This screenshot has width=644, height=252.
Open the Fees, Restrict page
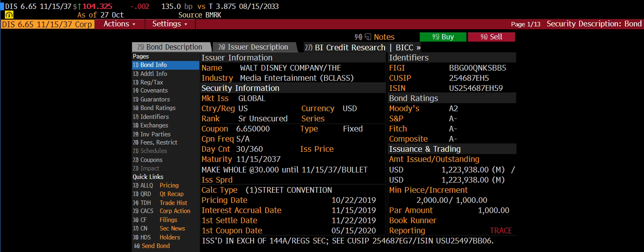coord(155,142)
